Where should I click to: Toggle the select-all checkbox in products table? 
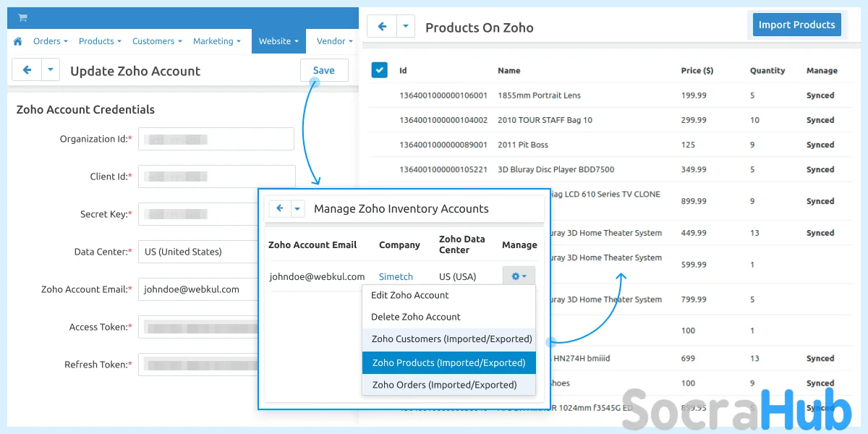(379, 70)
